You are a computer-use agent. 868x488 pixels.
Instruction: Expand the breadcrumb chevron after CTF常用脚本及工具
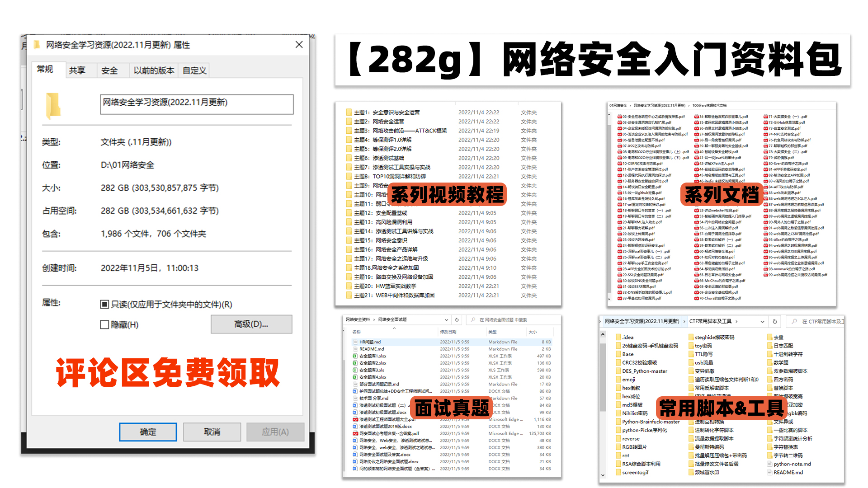(736, 321)
